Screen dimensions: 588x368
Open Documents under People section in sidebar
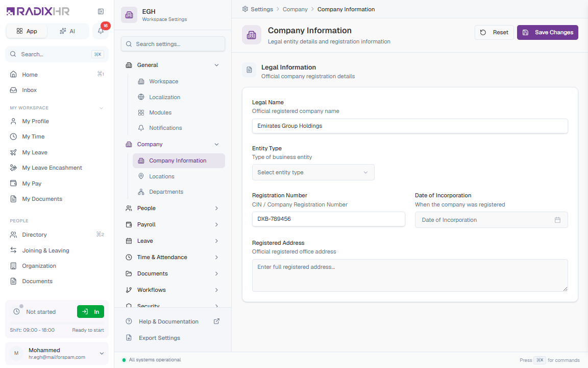[57, 281]
